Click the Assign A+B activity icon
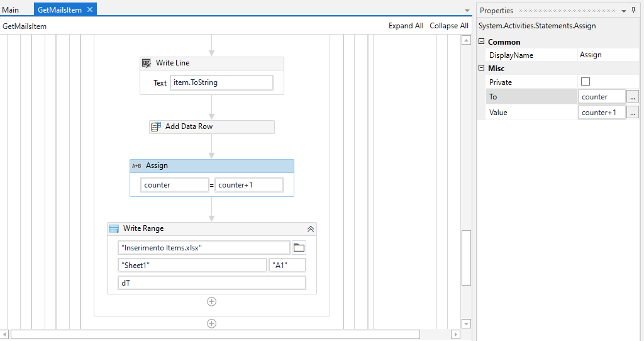The width and height of the screenshot is (644, 341). 136,166
